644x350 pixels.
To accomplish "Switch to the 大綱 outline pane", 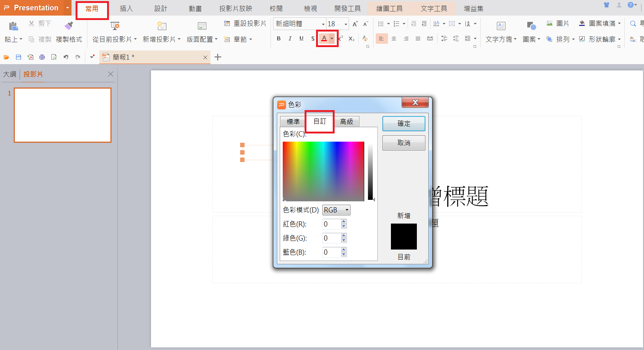I will [x=10, y=74].
